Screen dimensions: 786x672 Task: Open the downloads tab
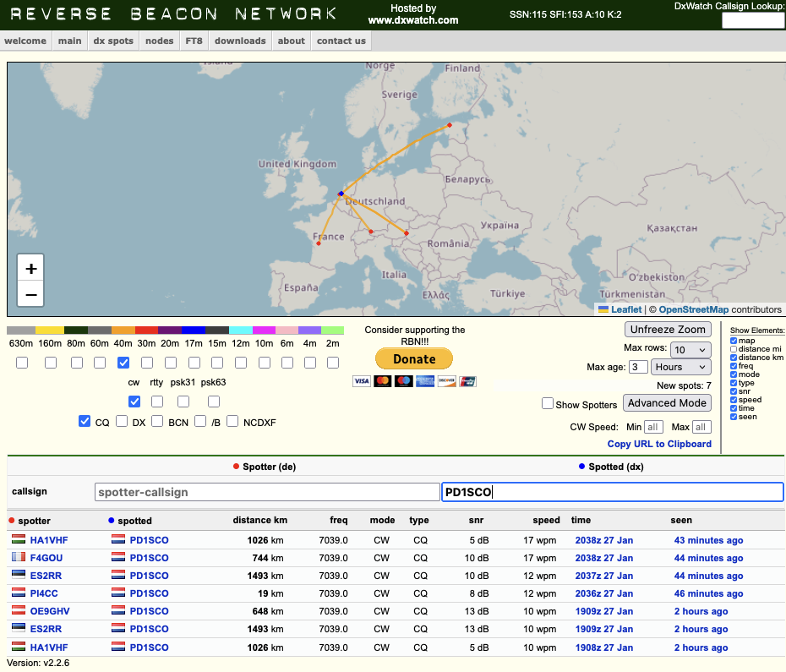240,41
